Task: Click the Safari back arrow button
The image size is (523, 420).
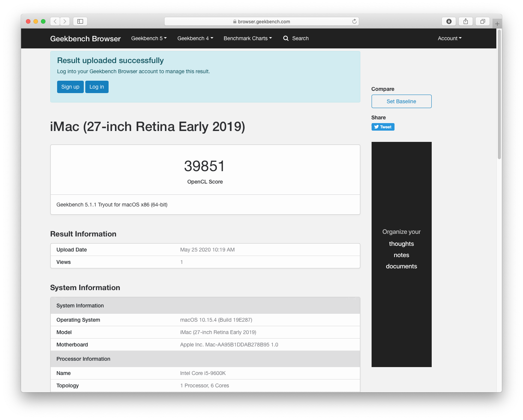Action: (55, 21)
